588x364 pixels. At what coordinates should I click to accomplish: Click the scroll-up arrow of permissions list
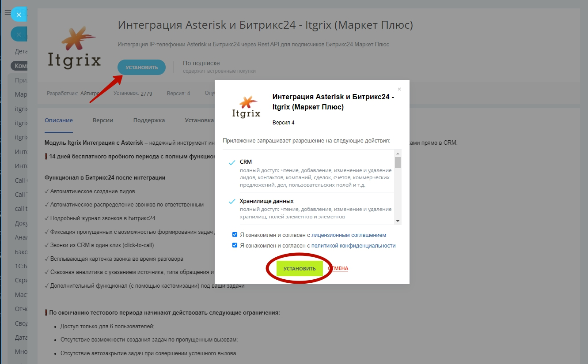(x=398, y=154)
